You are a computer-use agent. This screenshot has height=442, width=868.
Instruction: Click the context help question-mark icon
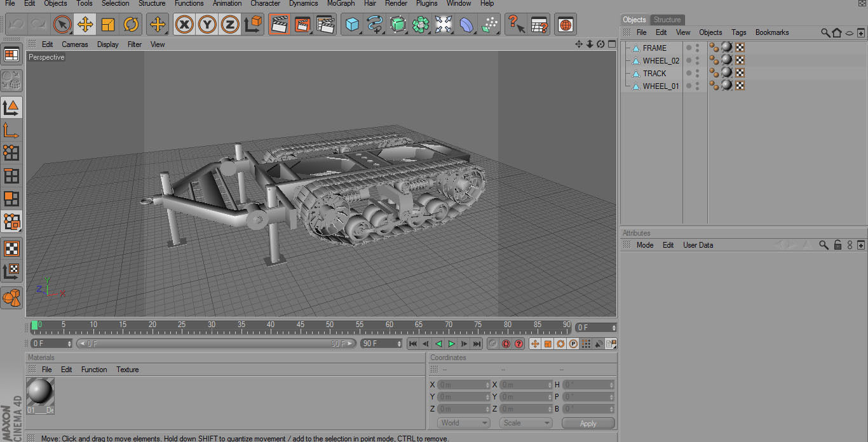coord(515,25)
